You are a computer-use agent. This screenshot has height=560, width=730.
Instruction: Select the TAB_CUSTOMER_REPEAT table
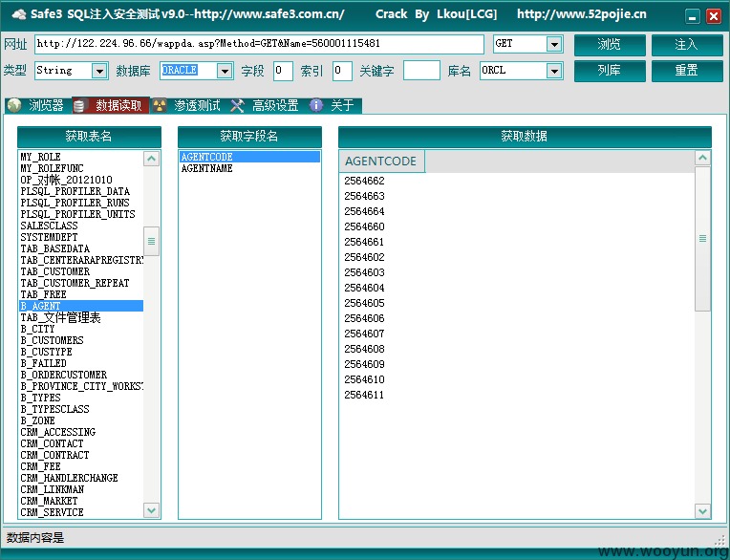[x=81, y=283]
